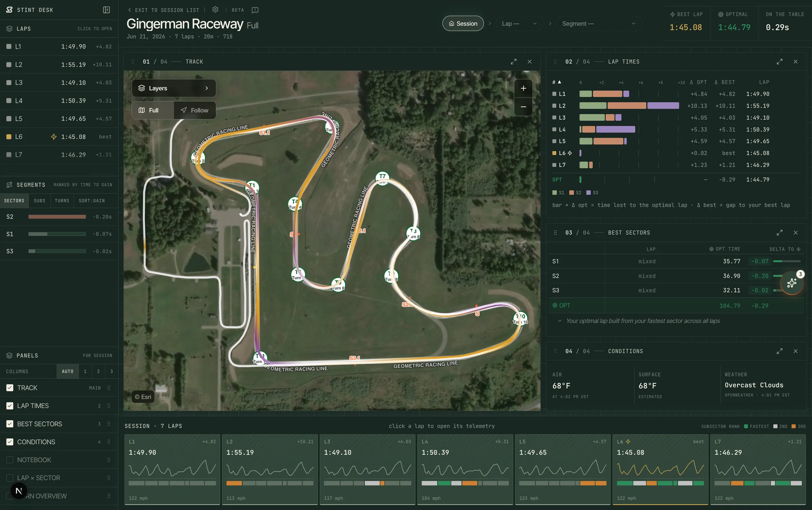Click the Conditions panel drag handle

pos(555,351)
